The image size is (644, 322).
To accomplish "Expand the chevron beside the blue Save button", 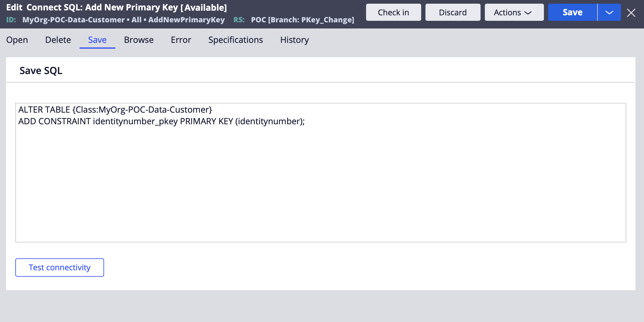I will point(609,13).
